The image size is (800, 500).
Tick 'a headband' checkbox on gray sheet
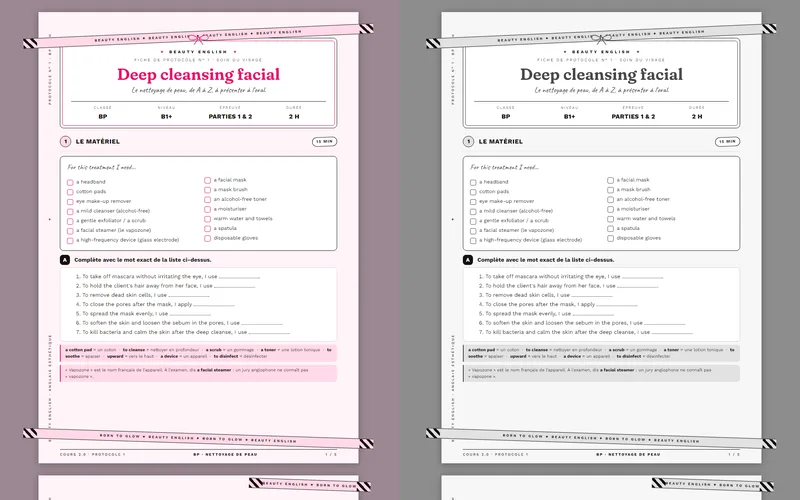[x=473, y=183]
